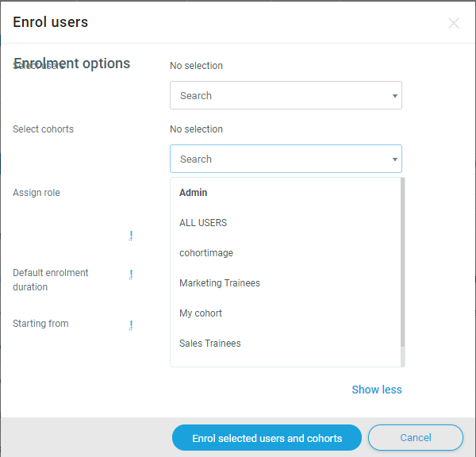Click the help icon below Assign role
The width and height of the screenshot is (476, 457).
pyautogui.click(x=131, y=236)
